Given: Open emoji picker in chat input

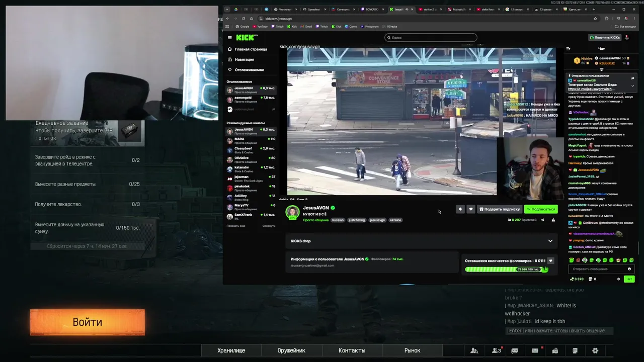Looking at the screenshot, I should point(629,269).
